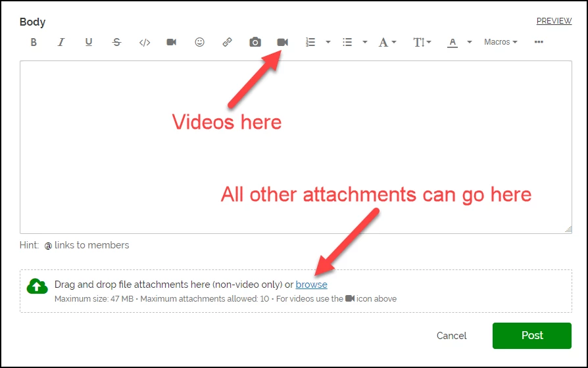Toggle Bold formatting
Screen dimensions: 588x368
34,42
